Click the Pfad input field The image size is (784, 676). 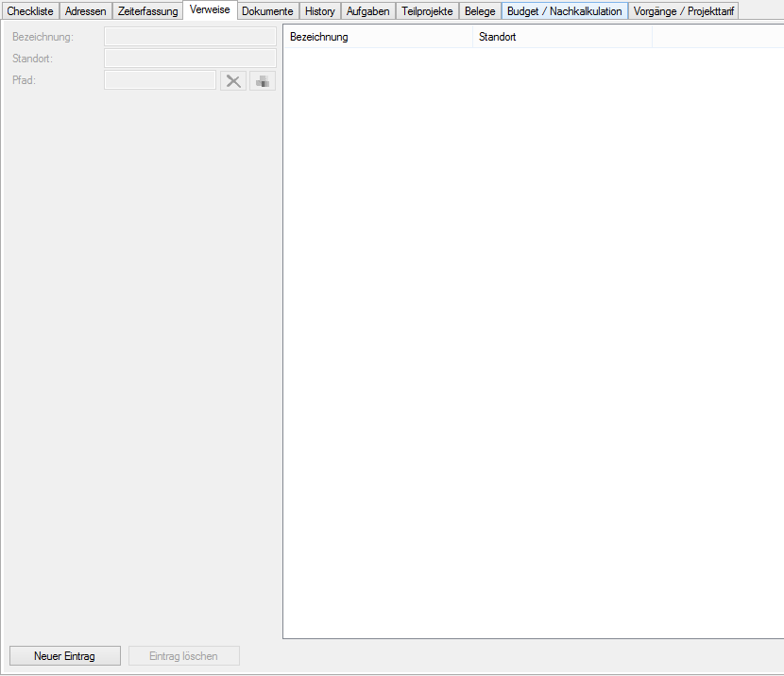[161, 81]
